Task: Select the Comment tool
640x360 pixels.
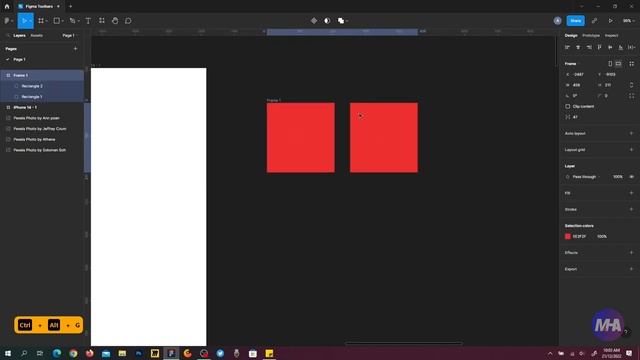Action: pyautogui.click(x=128, y=21)
